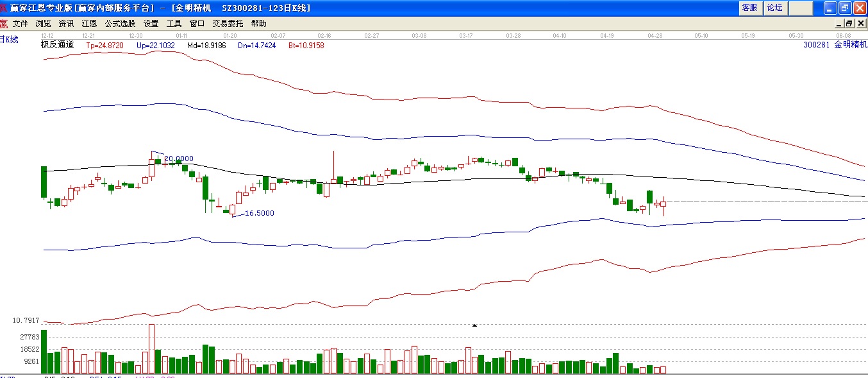Open the 工具 menu
Viewport: 868px width, 378px height.
pyautogui.click(x=174, y=24)
